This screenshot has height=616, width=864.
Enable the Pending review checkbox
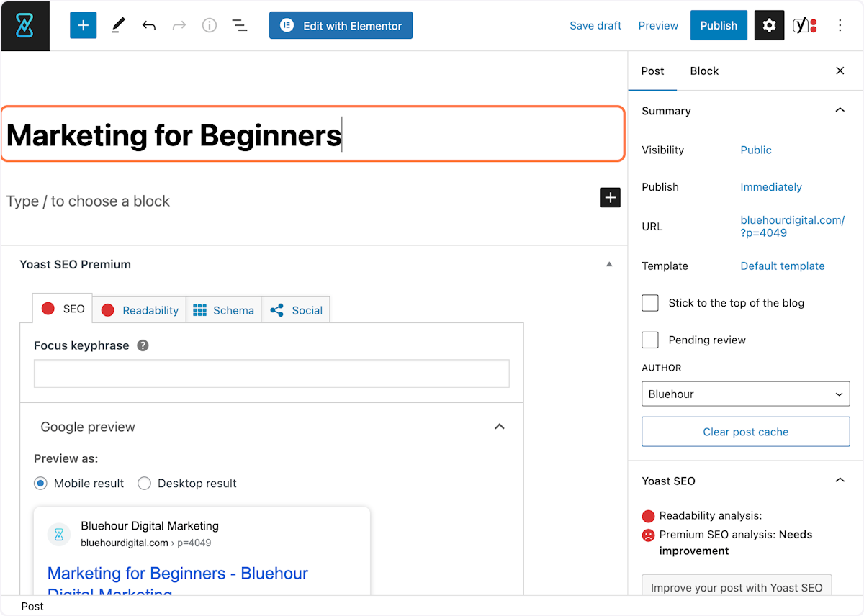[x=650, y=340]
